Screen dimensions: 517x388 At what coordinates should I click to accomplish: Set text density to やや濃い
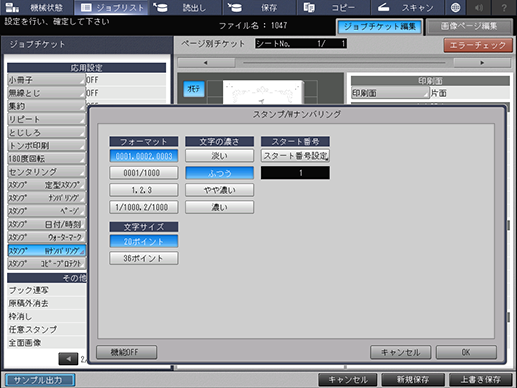219,190
